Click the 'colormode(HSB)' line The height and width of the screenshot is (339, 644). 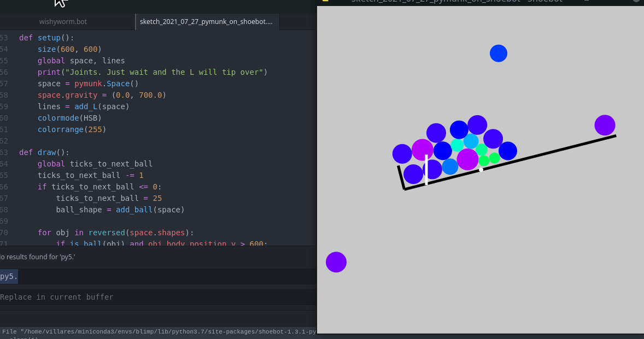coord(69,118)
